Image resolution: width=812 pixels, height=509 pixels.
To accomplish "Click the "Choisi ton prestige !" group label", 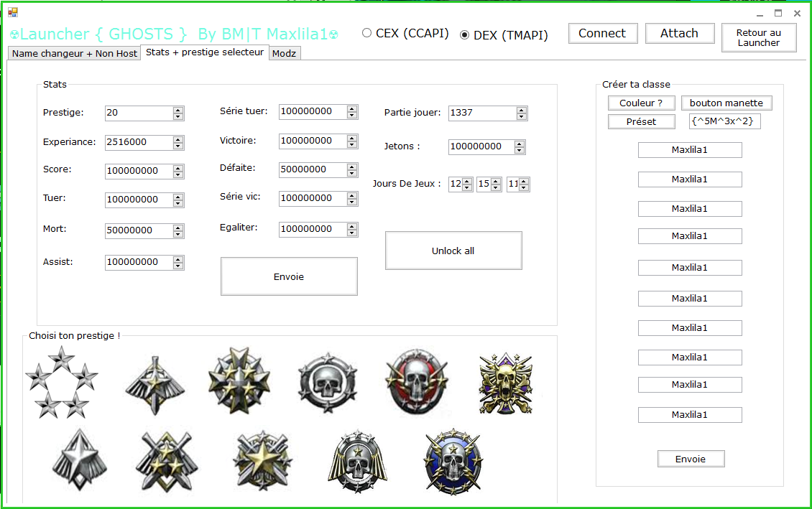I will point(75,336).
